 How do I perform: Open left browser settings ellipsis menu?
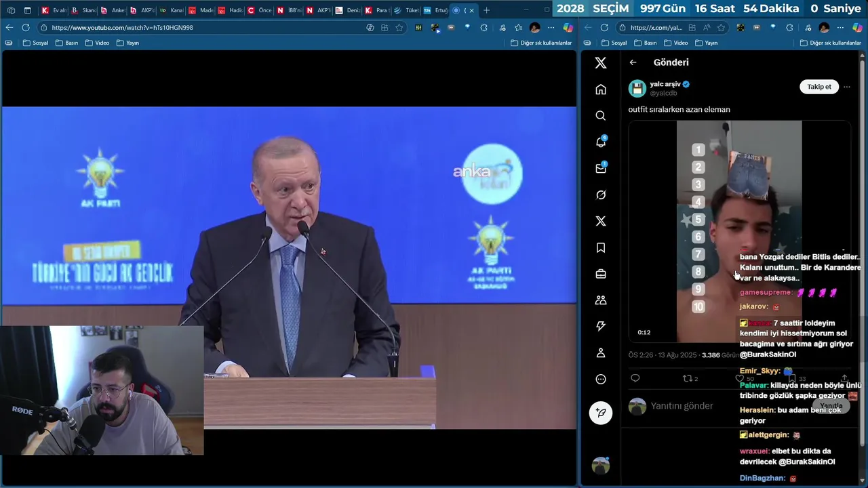pos(551,28)
